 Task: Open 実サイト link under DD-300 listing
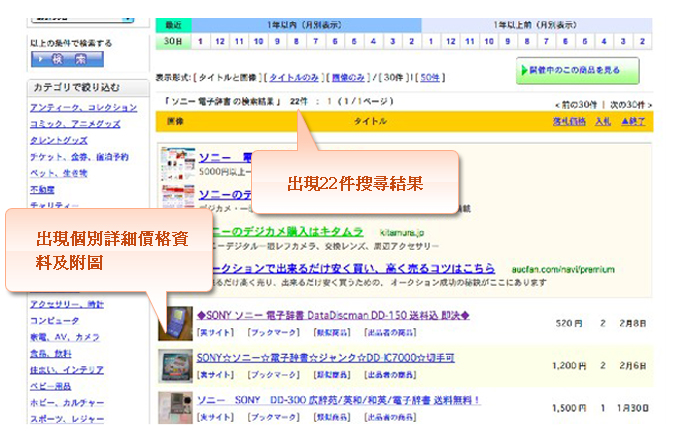tap(215, 417)
